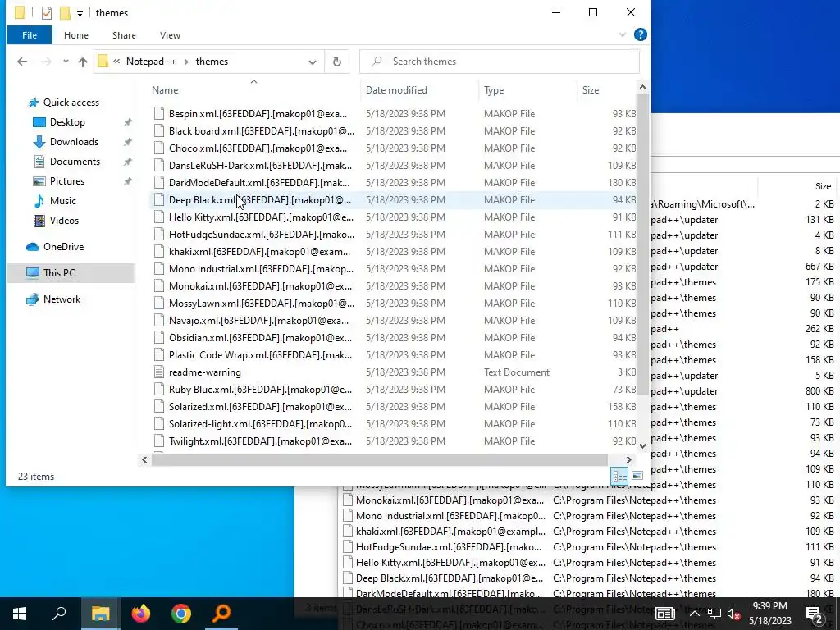This screenshot has width=840, height=630.
Task: Open Downloads in navigation pane
Action: 74,142
